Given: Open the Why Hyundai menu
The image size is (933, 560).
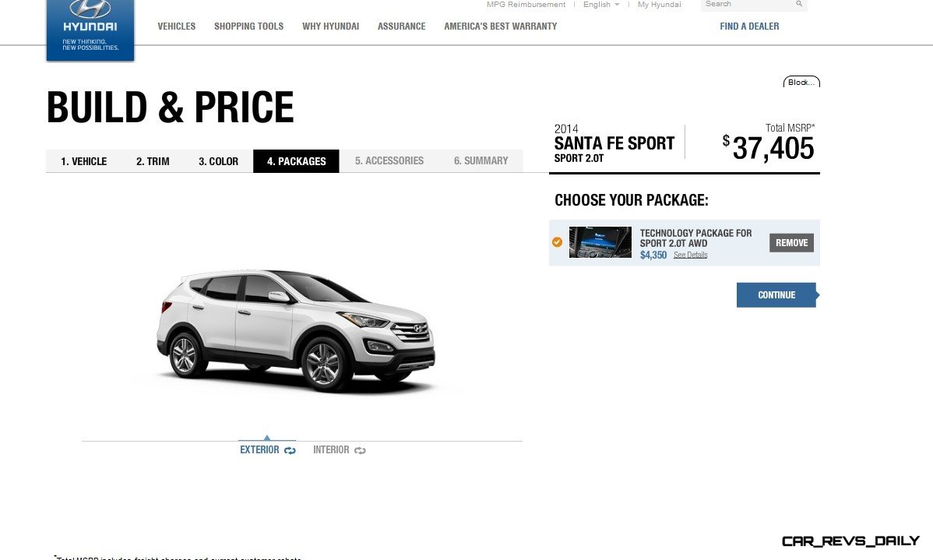Looking at the screenshot, I should 331,26.
